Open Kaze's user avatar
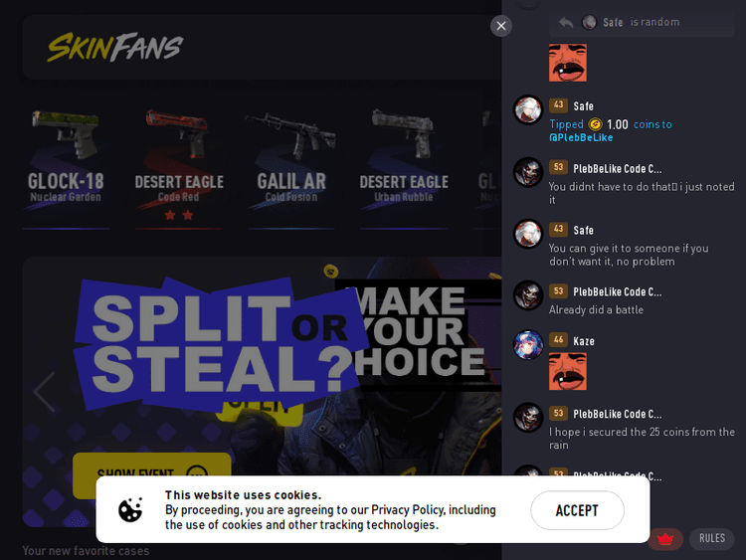 tap(528, 344)
